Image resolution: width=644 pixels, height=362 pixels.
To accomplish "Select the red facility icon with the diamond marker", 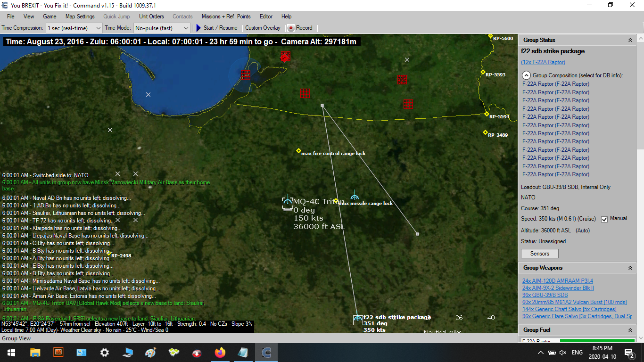I will point(284,57).
